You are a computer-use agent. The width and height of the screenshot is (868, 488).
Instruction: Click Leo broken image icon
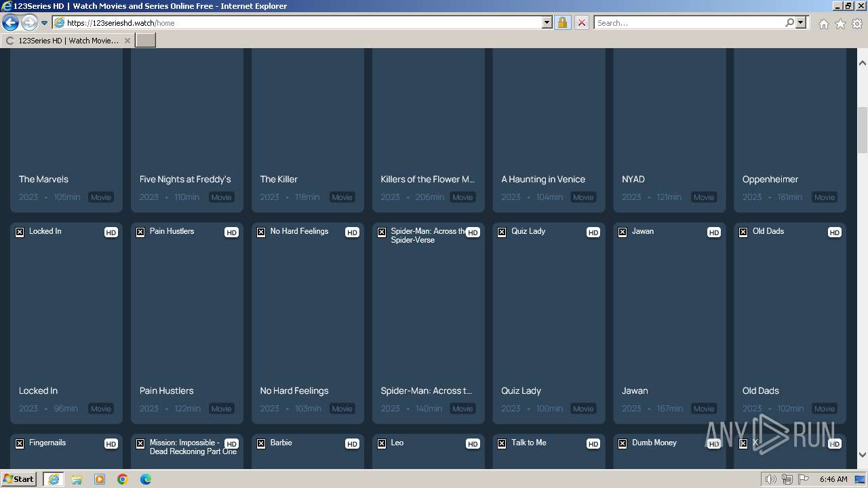382,444
